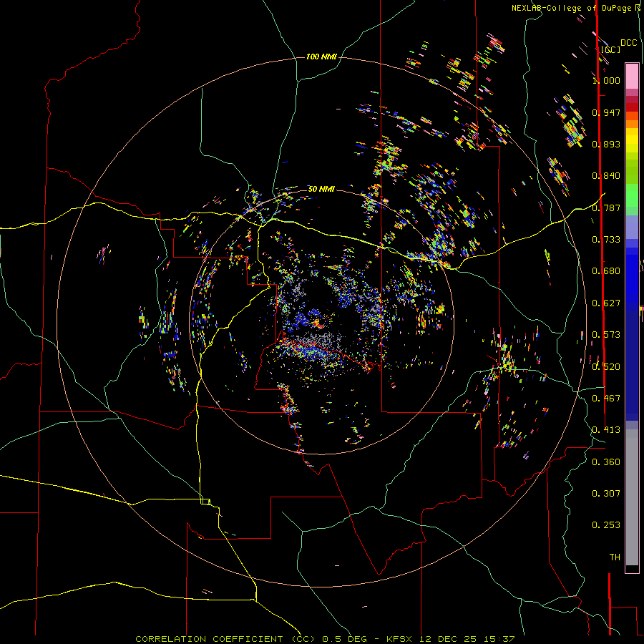Click the 0.627 legend value
Image resolution: width=644 pixels, height=644 pixels.
click(606, 303)
